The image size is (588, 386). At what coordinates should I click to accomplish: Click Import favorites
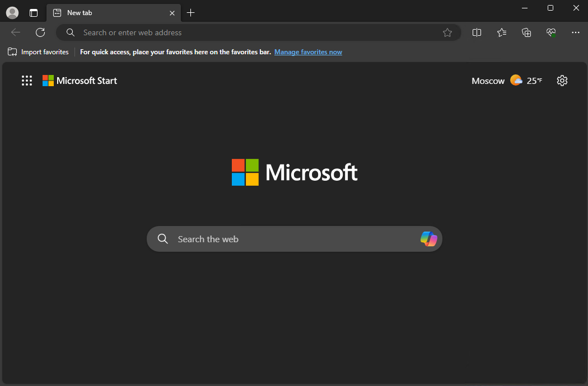tap(38, 52)
